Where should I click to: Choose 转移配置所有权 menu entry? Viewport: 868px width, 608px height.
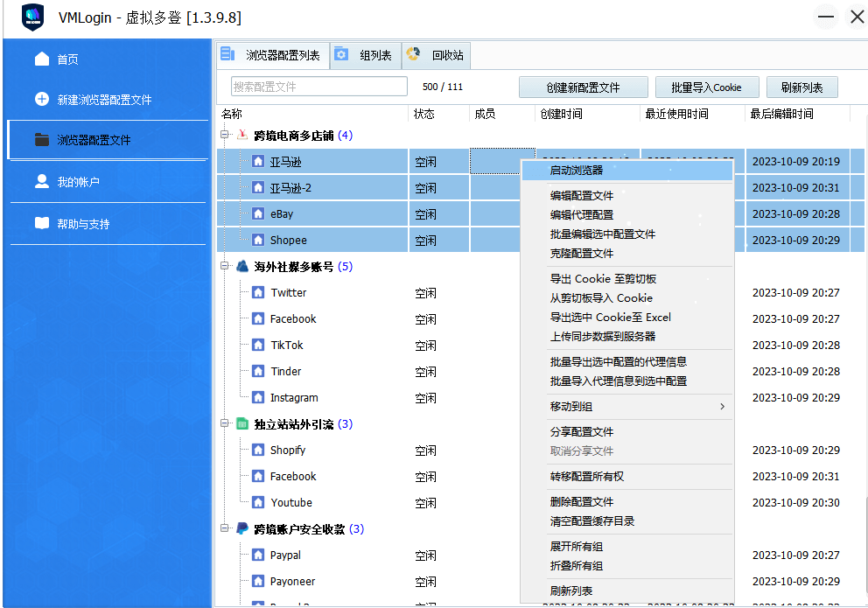tap(627, 476)
